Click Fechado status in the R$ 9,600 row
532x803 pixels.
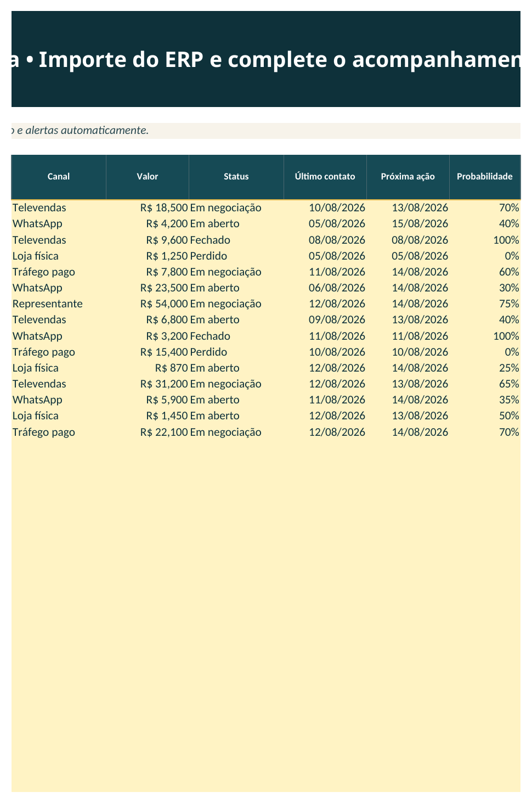[x=236, y=240]
